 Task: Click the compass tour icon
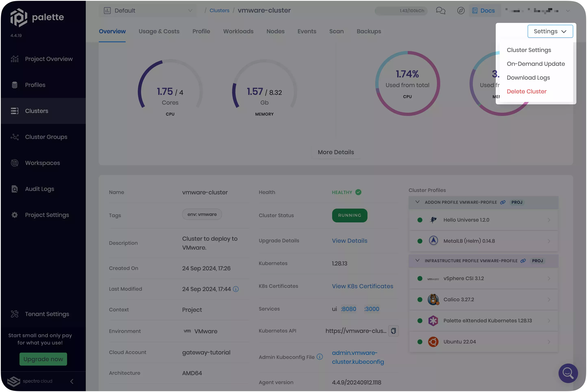[x=461, y=11]
